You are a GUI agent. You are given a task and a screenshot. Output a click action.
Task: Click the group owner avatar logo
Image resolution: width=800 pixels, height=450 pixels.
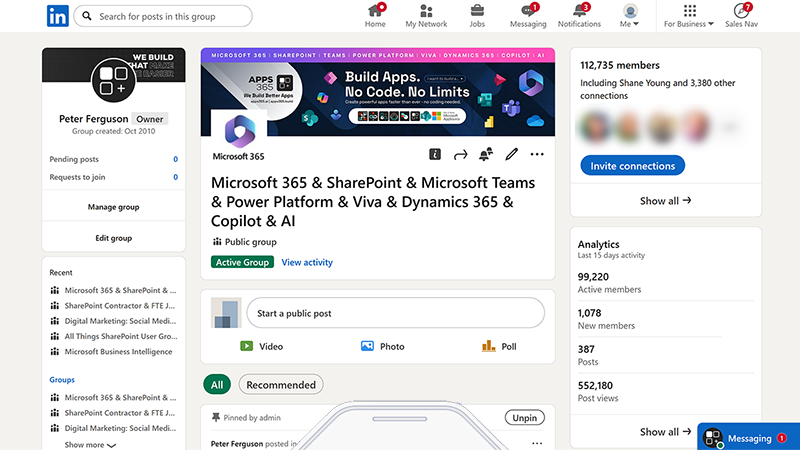[113, 80]
